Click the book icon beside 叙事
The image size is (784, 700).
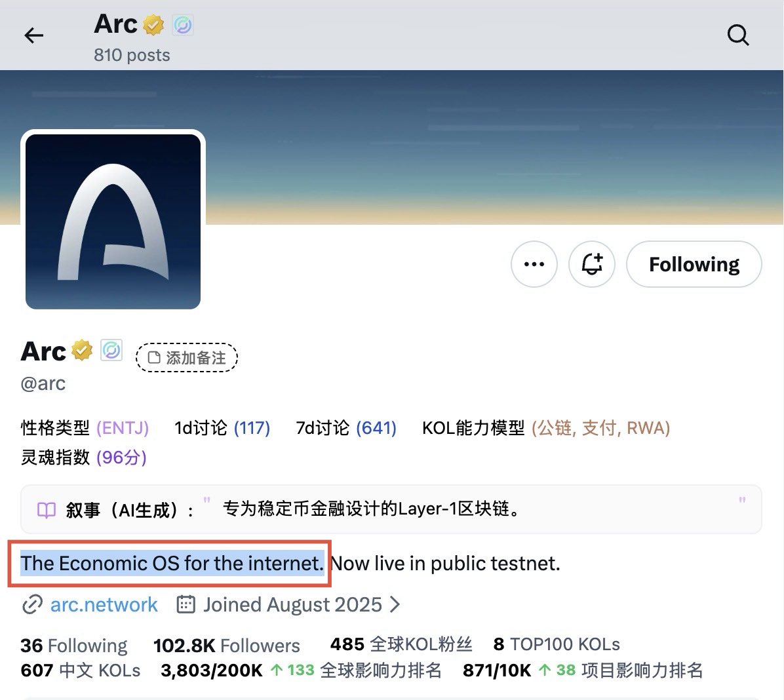click(47, 510)
